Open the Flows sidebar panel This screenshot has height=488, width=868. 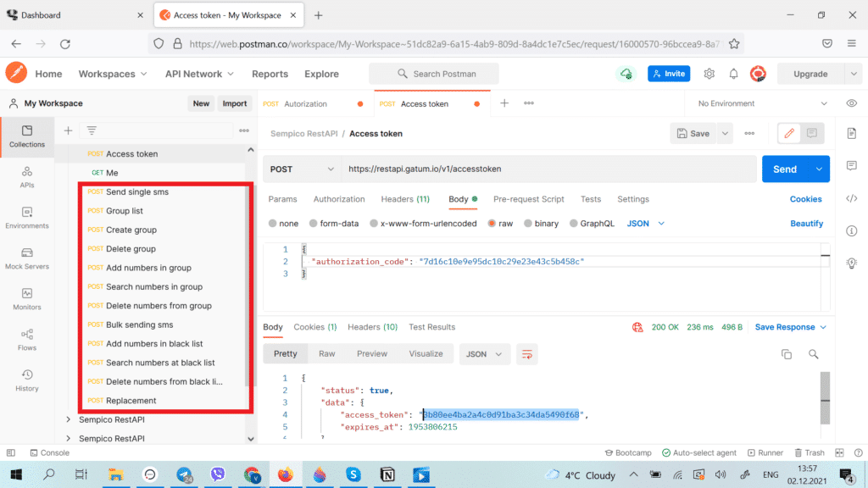[x=26, y=340]
